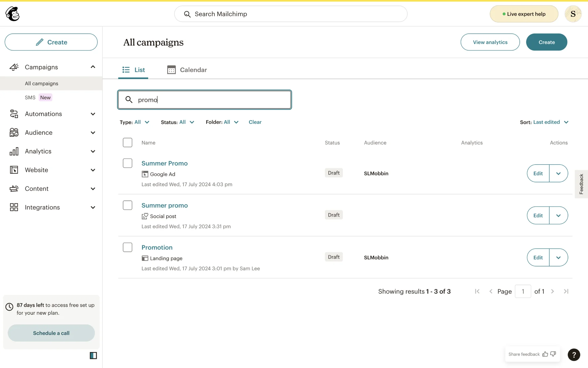Click the View analytics button

(490, 42)
